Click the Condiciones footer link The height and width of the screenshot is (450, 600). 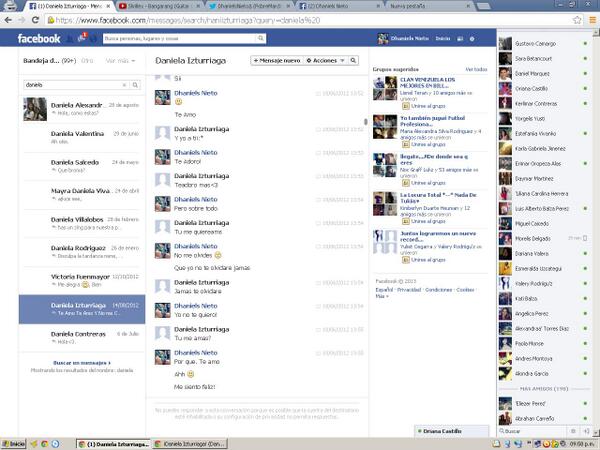pyautogui.click(x=439, y=290)
